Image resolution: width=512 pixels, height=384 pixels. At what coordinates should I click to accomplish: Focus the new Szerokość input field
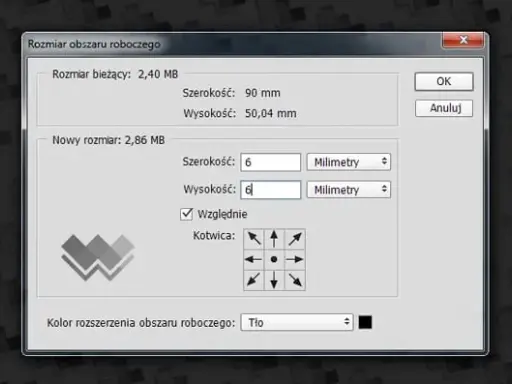(x=271, y=162)
